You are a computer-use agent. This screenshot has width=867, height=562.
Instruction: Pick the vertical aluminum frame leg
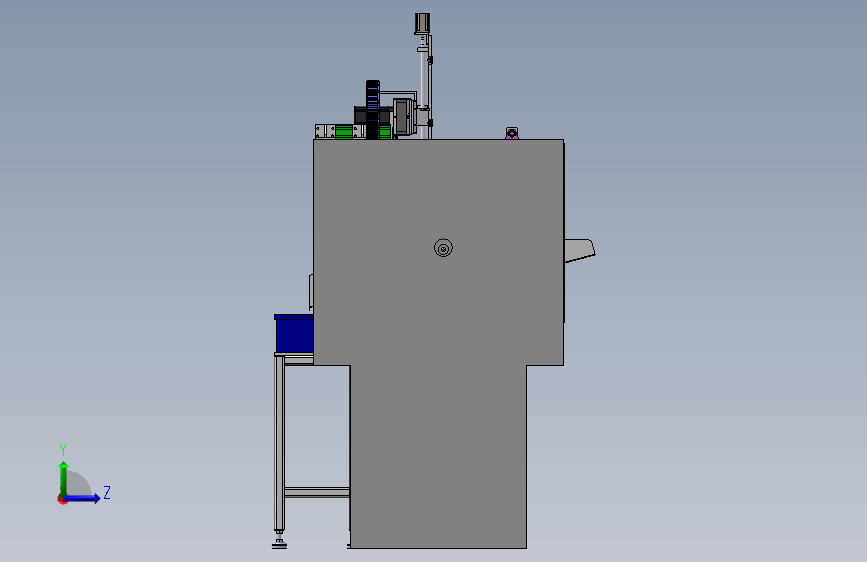pyautogui.click(x=279, y=443)
